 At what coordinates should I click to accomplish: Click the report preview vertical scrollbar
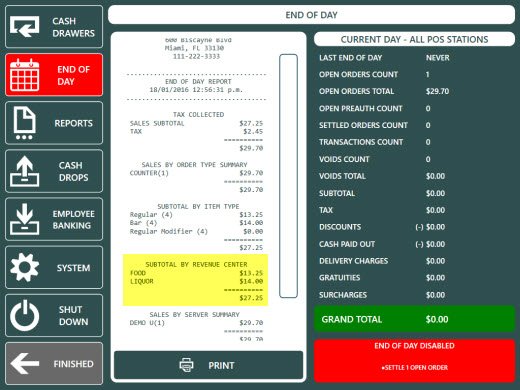(288, 176)
